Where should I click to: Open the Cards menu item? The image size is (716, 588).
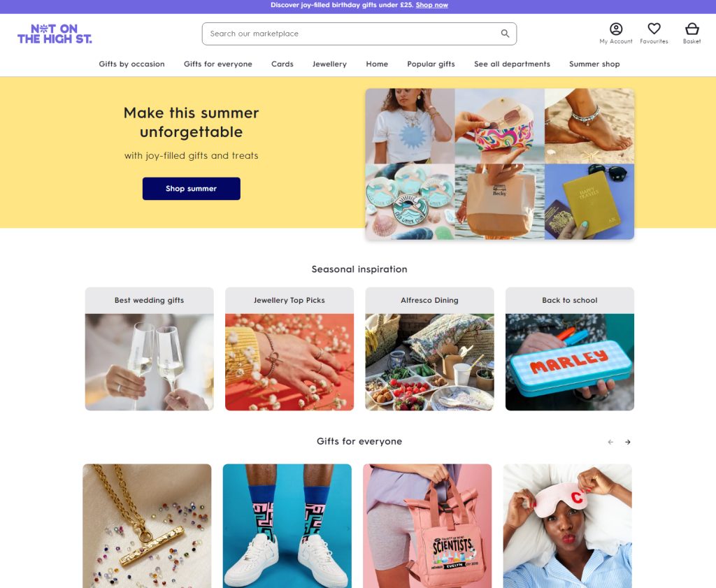[282, 64]
